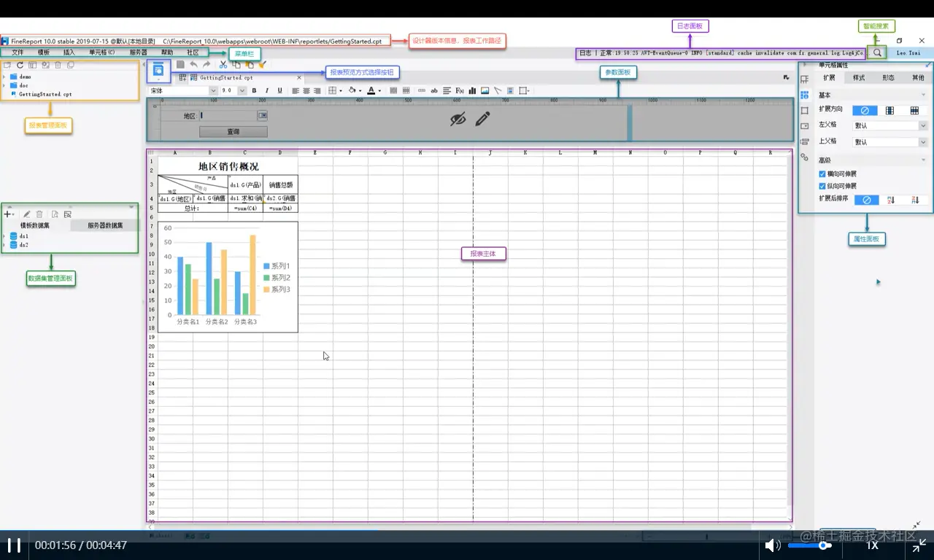Image resolution: width=934 pixels, height=560 pixels.
Task: Set post-expansion sort to ascending
Action: [891, 200]
